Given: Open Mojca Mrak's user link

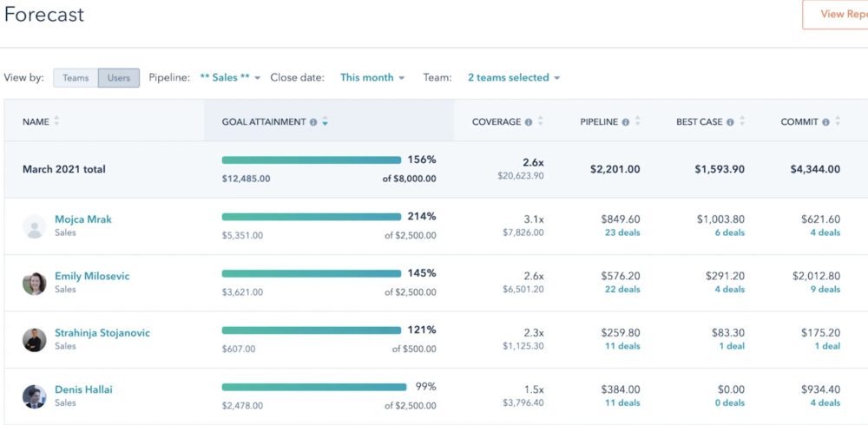Looking at the screenshot, I should (83, 219).
